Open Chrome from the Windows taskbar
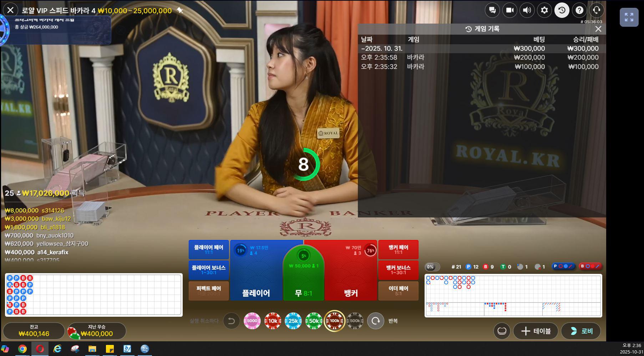Image resolution: width=644 pixels, height=356 pixels. coord(22,349)
